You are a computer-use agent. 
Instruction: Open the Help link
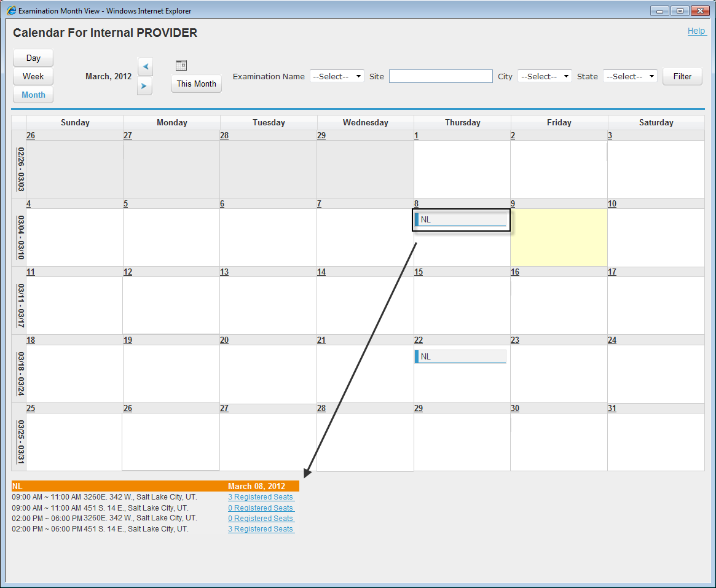click(x=696, y=31)
